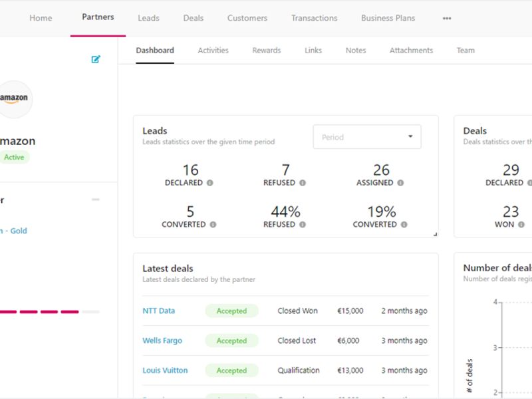Click the €13,000 deal amount

[350, 370]
